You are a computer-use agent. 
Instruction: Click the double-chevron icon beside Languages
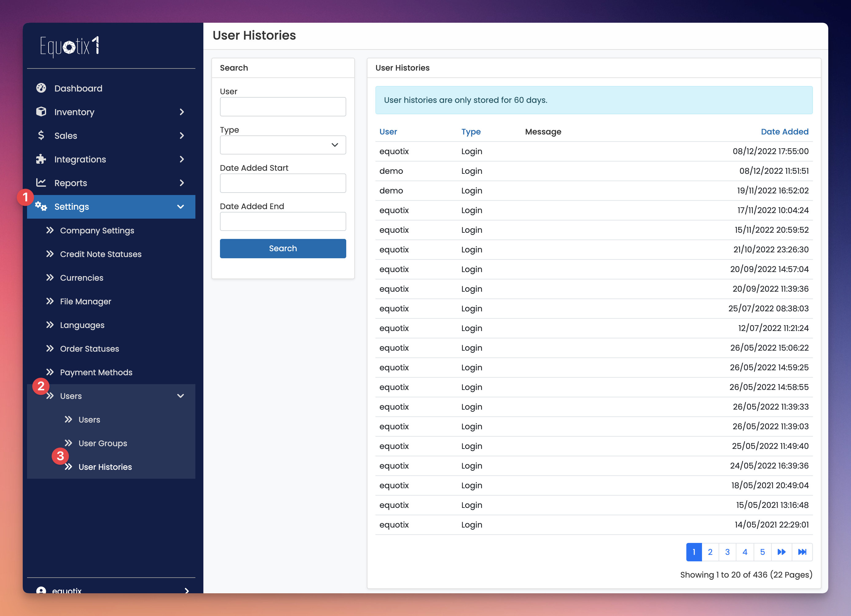(50, 325)
